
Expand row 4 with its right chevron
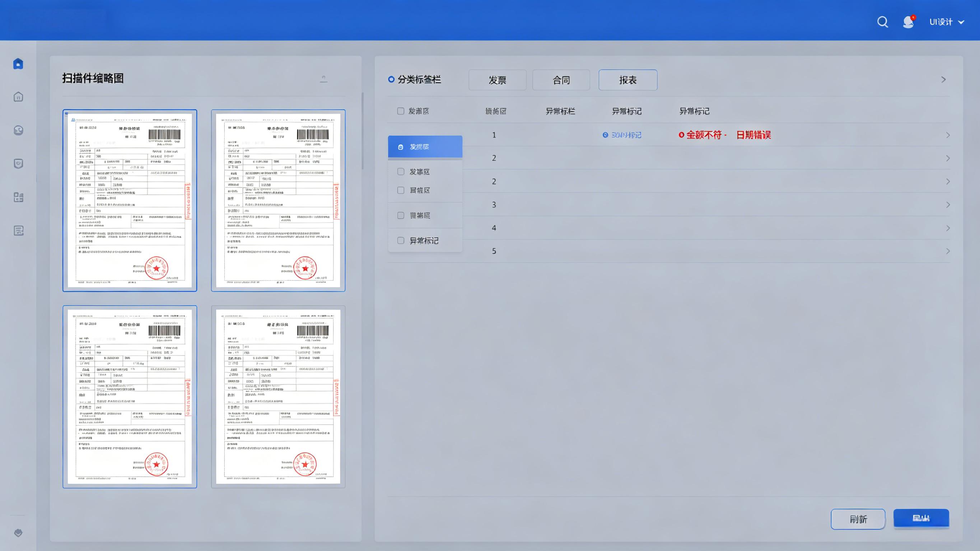(948, 228)
